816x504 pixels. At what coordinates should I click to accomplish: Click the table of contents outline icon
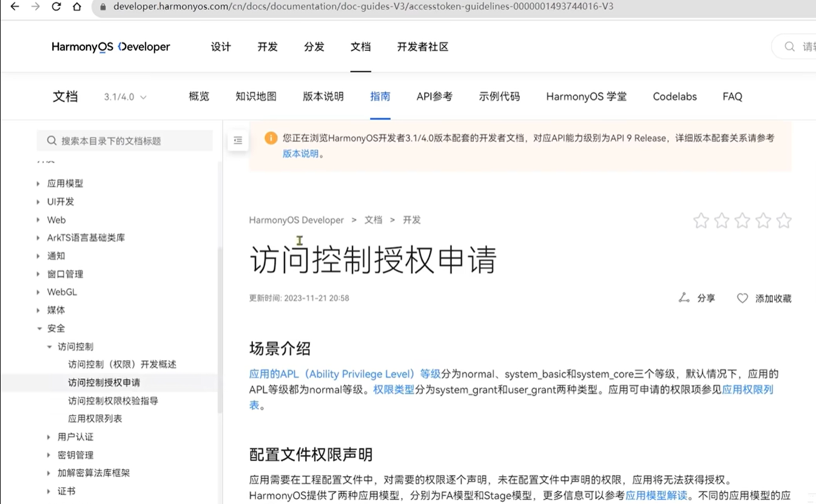click(237, 139)
